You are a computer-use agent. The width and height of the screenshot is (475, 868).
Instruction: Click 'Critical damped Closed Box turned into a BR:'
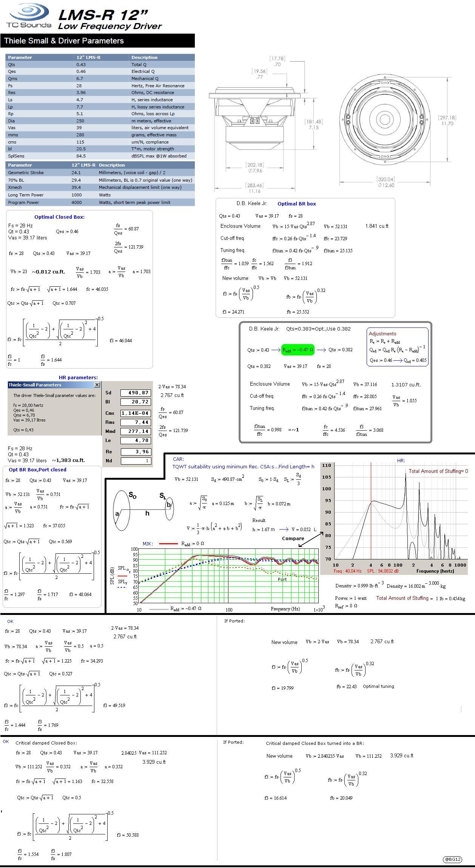pyautogui.click(x=315, y=743)
